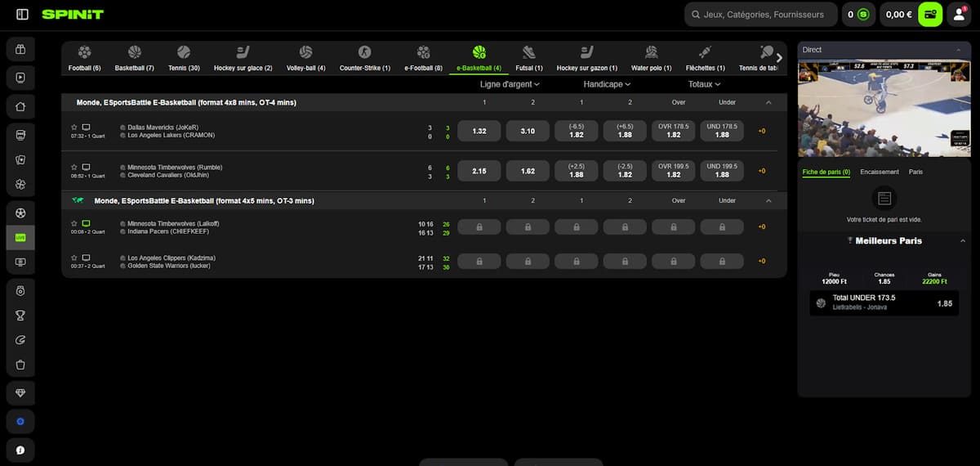This screenshot has height=466, width=980.
Task: Select handicap (-2.5) 1.82 odds button
Action: pos(625,171)
